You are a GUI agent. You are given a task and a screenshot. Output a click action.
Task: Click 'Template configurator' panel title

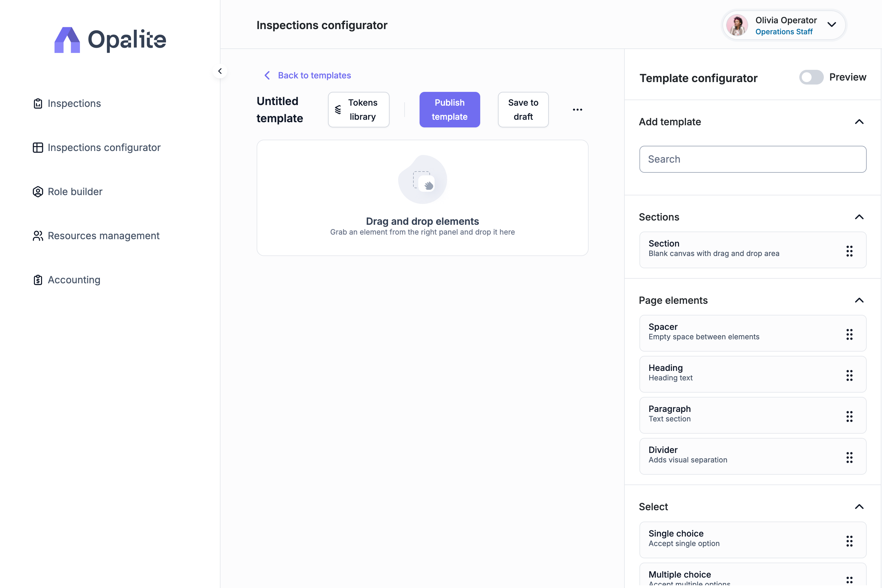(698, 78)
